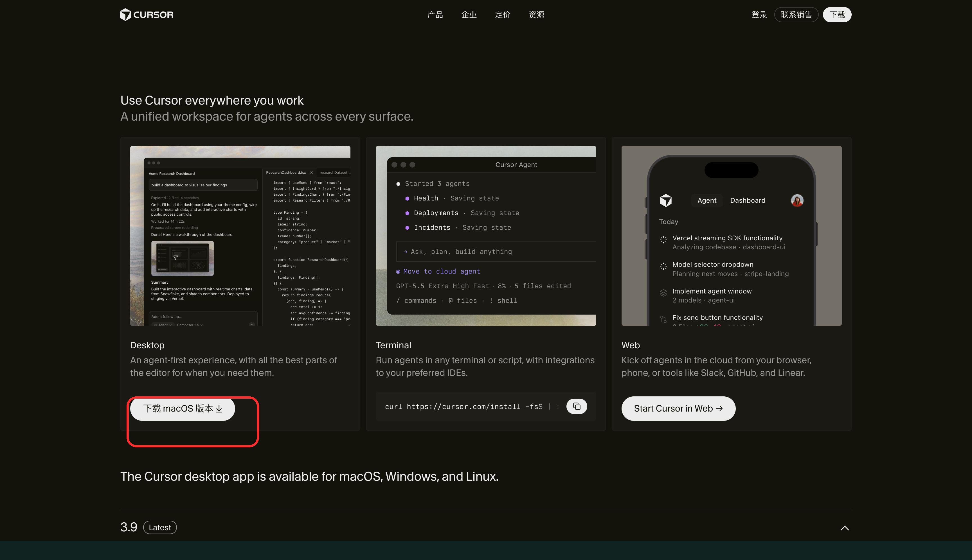Click the Web card heading
972x560 pixels.
630,345
